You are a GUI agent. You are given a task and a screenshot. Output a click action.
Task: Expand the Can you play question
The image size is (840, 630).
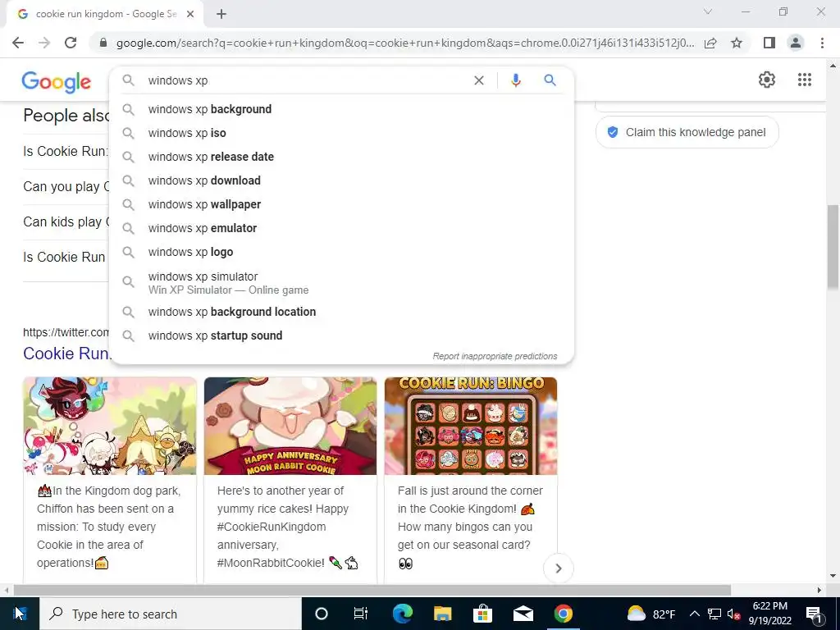tap(66, 186)
